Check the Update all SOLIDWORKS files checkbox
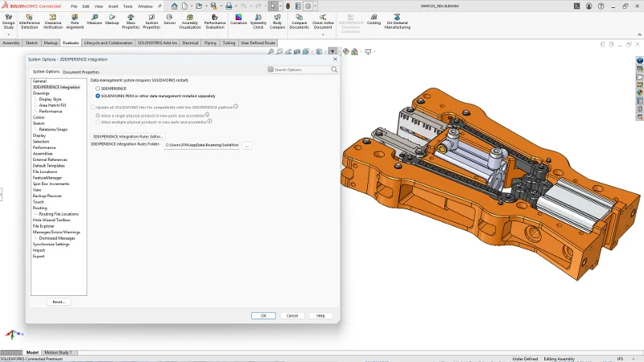 tap(93, 106)
